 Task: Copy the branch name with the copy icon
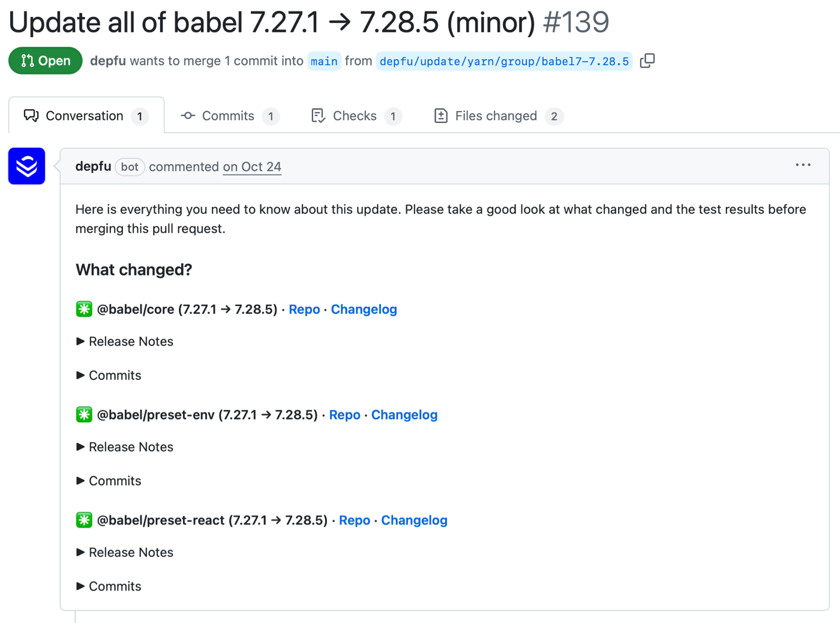pos(647,61)
